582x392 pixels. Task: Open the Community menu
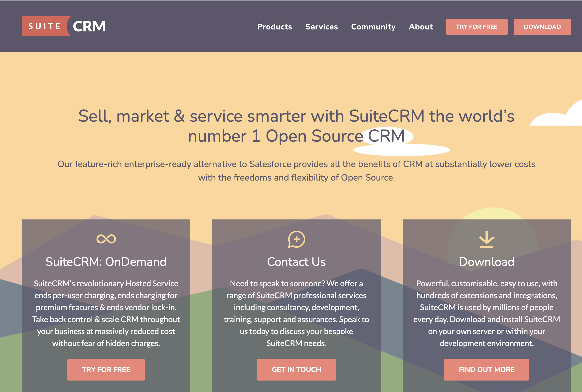tap(373, 27)
